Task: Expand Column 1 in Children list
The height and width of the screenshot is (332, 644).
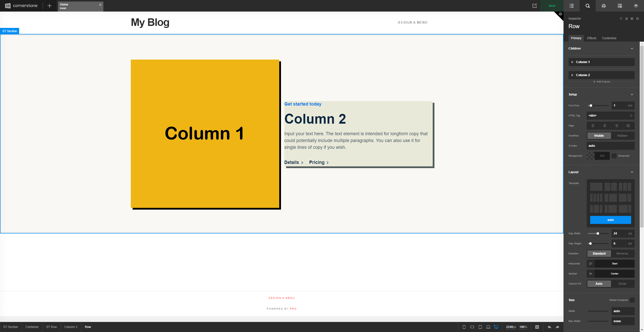Action: click(572, 62)
